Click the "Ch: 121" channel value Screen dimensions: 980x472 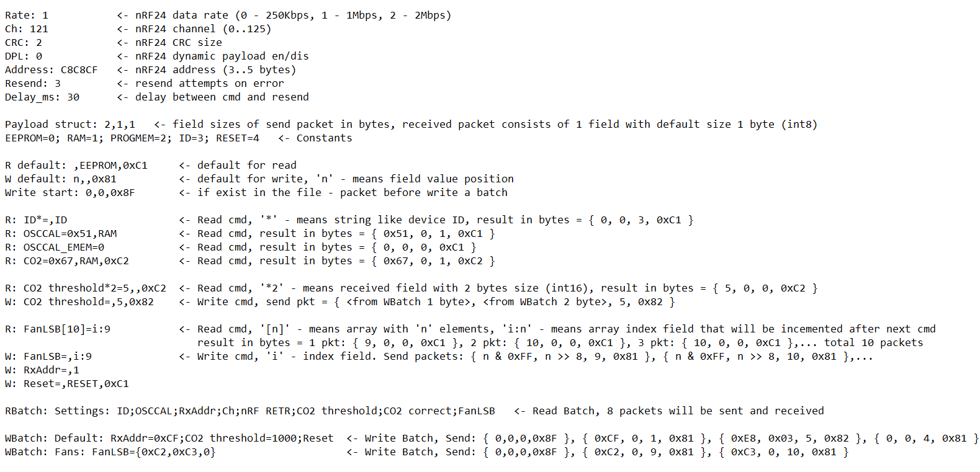pyautogui.click(x=27, y=29)
